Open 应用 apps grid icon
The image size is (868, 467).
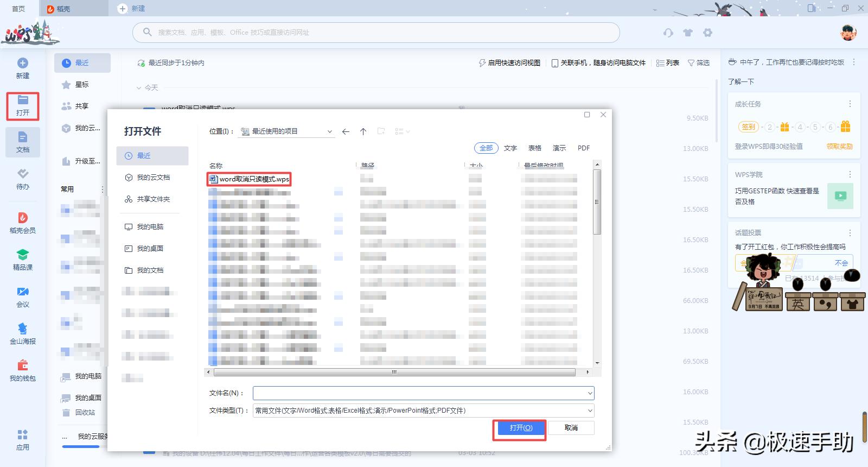coord(23,435)
